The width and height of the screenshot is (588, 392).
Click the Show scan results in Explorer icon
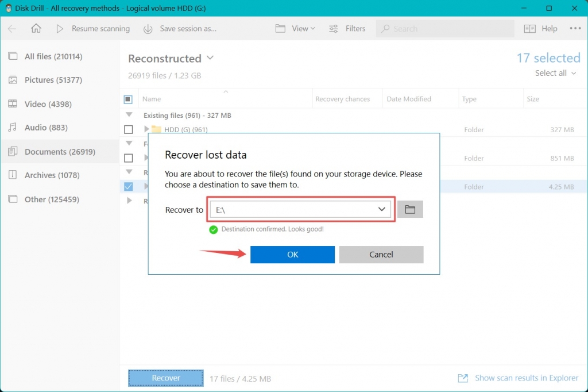pos(463,378)
